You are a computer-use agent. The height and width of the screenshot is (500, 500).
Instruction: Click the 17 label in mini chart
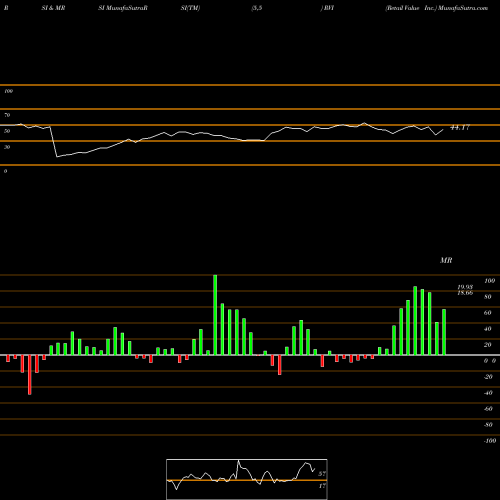(322, 486)
